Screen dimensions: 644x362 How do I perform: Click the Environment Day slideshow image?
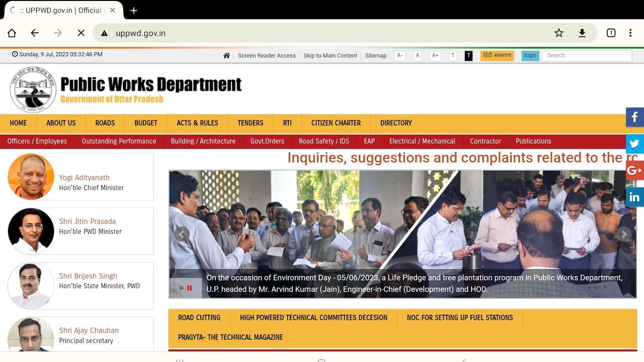coord(403,234)
